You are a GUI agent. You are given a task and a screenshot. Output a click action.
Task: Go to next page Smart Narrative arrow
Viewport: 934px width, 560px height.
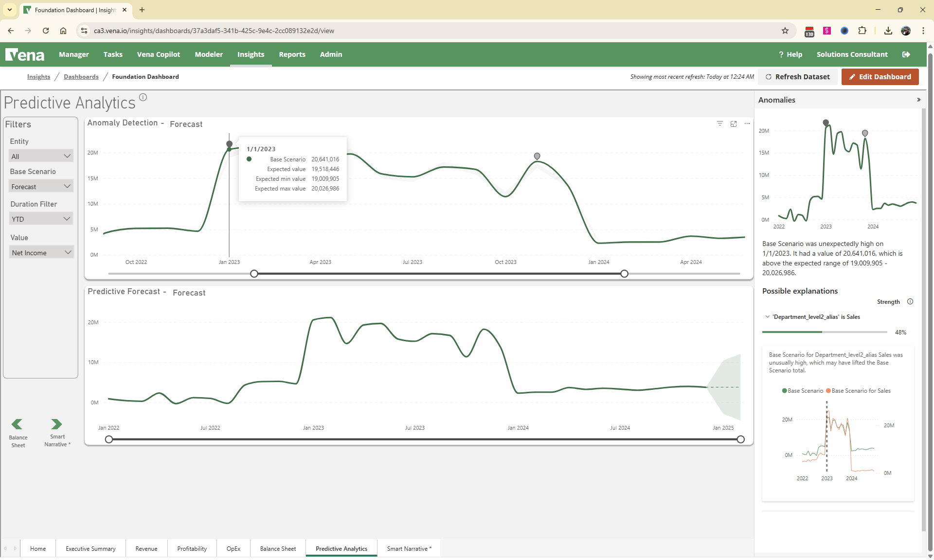click(56, 424)
